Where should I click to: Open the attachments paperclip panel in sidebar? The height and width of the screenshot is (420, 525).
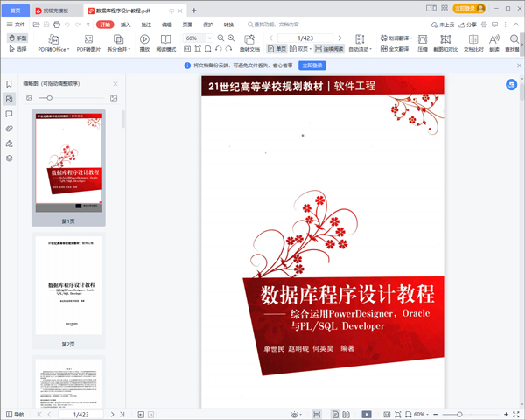pos(10,129)
